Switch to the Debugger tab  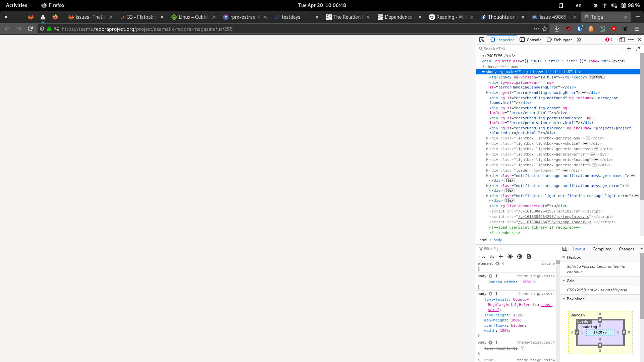(x=559, y=40)
